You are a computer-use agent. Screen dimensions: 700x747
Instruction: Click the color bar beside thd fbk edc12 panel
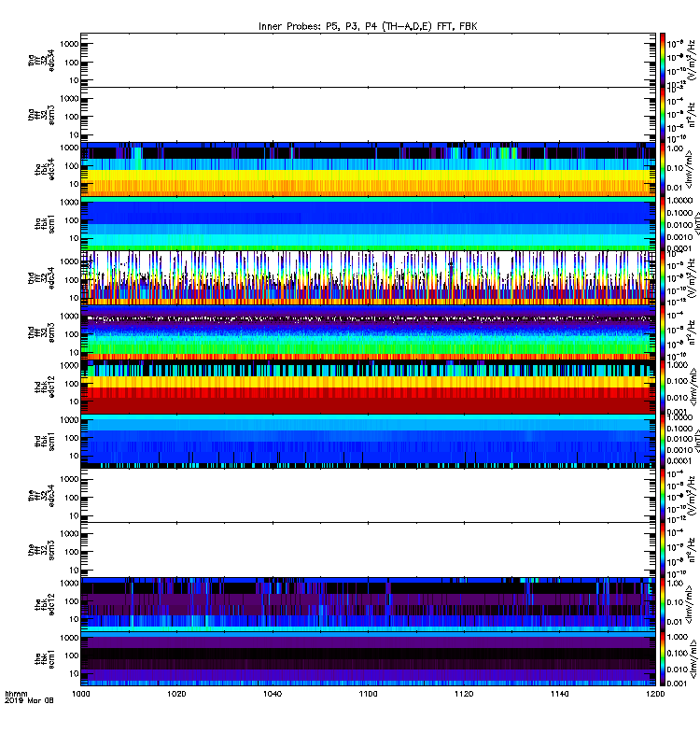pyautogui.click(x=663, y=387)
